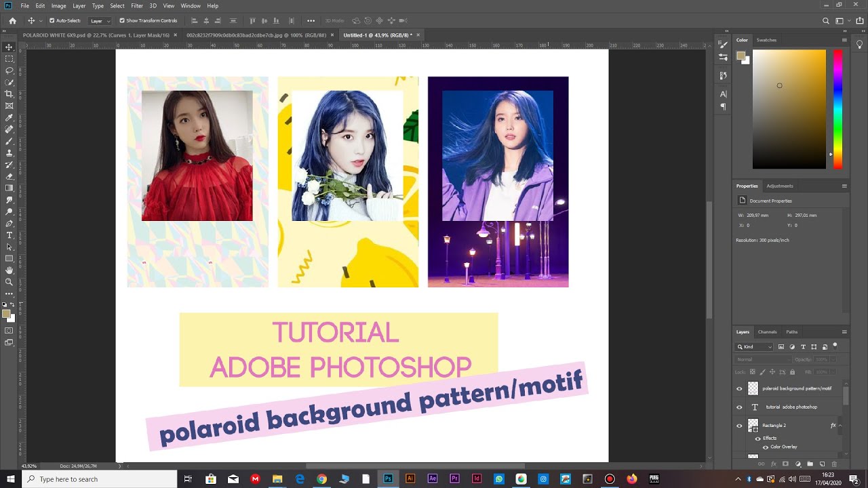
Task: Click the new group folder icon
Action: pos(810,464)
